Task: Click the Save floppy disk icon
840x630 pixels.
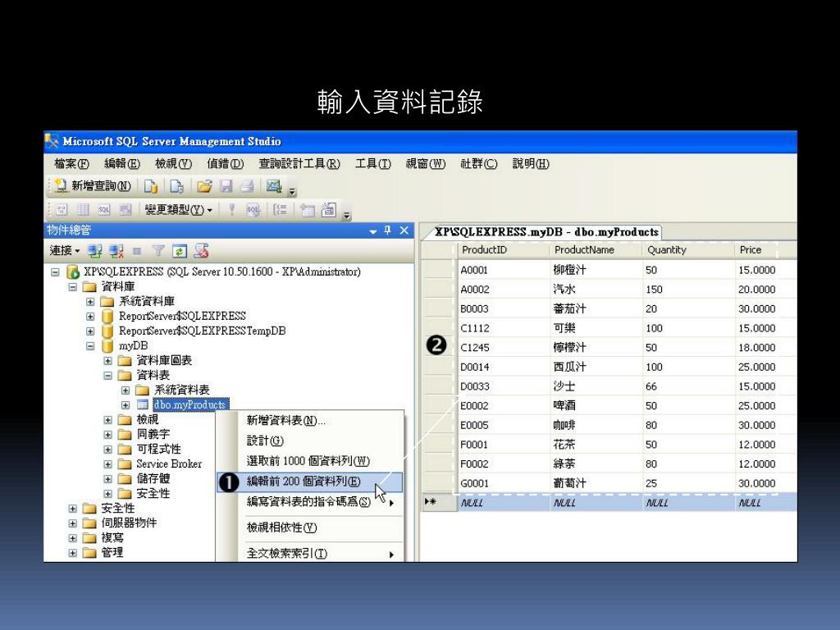Action: coord(226,186)
